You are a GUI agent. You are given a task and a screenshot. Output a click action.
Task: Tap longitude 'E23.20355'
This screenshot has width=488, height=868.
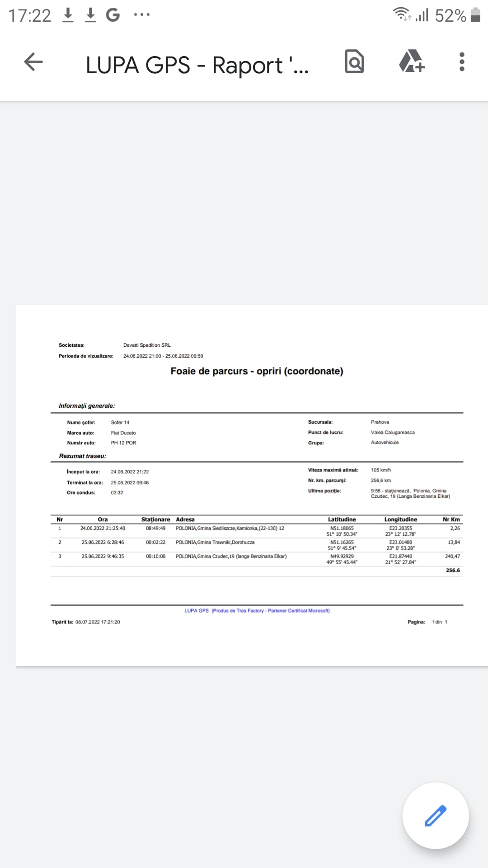pyautogui.click(x=401, y=528)
